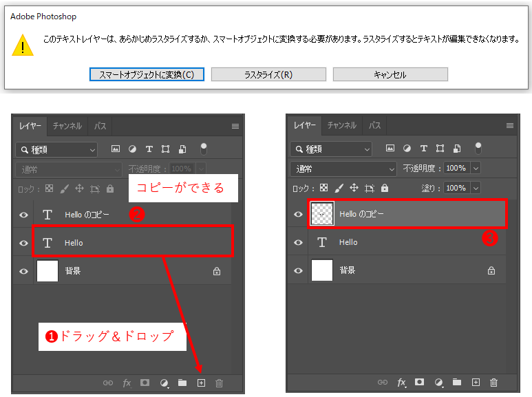The image size is (532, 397).
Task: Switch to パス tab in right Layers panel
Action: click(374, 125)
